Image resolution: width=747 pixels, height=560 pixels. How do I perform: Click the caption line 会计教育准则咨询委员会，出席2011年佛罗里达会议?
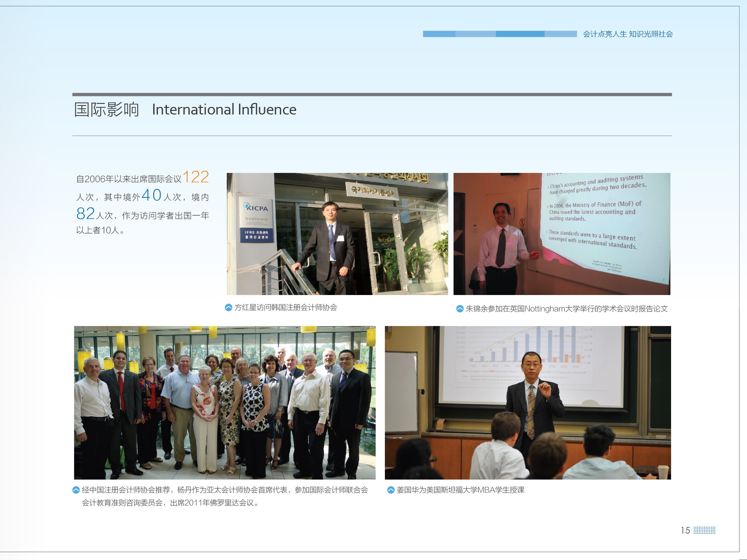[171, 503]
